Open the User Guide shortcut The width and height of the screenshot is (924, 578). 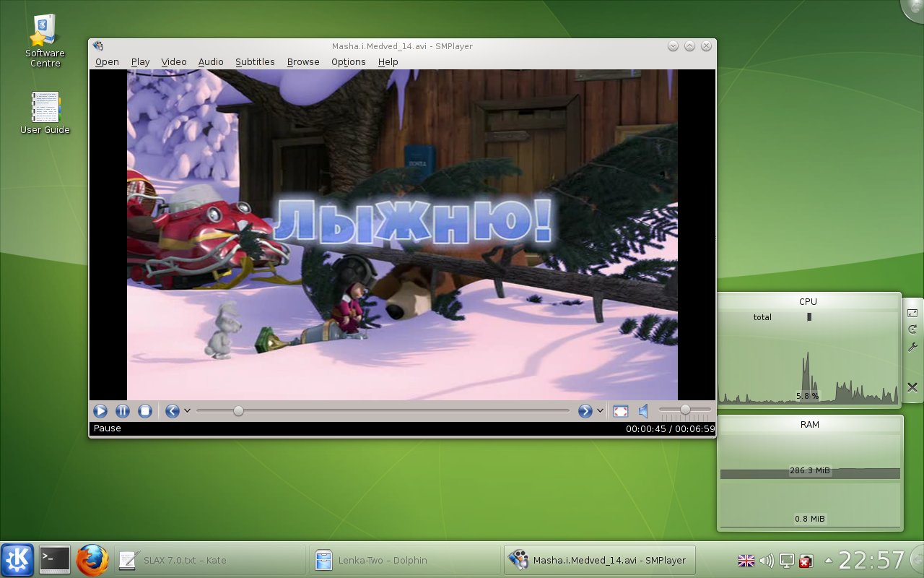[45, 107]
